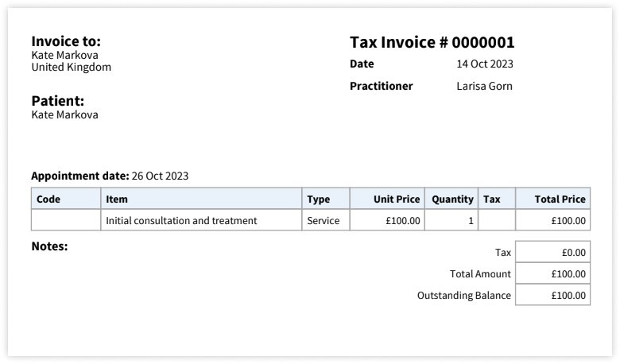Click the Type column header
This screenshot has width=620, height=364.
[x=318, y=199]
